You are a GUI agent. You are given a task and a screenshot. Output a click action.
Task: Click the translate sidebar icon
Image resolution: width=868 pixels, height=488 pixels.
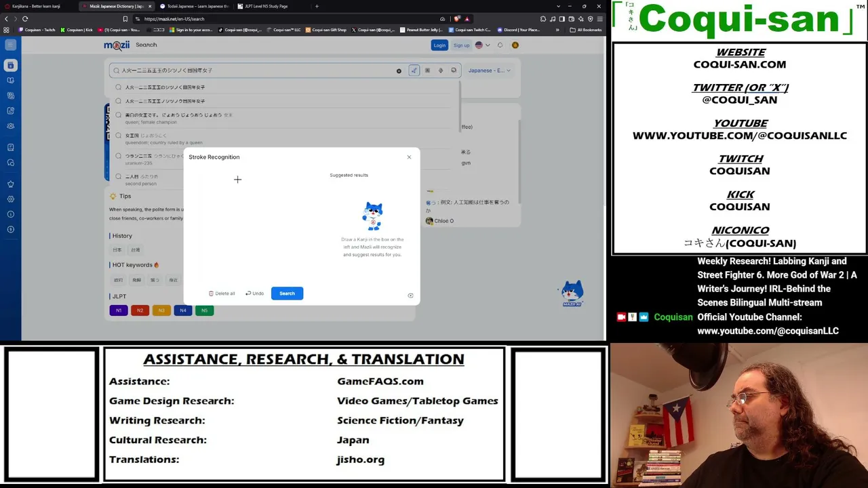tap(10, 96)
